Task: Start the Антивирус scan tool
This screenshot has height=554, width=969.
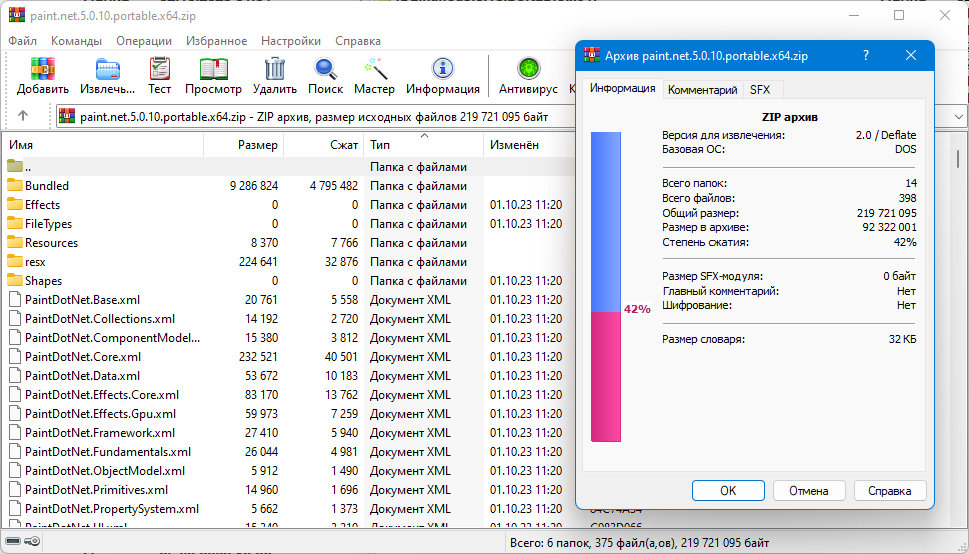Action: point(528,69)
